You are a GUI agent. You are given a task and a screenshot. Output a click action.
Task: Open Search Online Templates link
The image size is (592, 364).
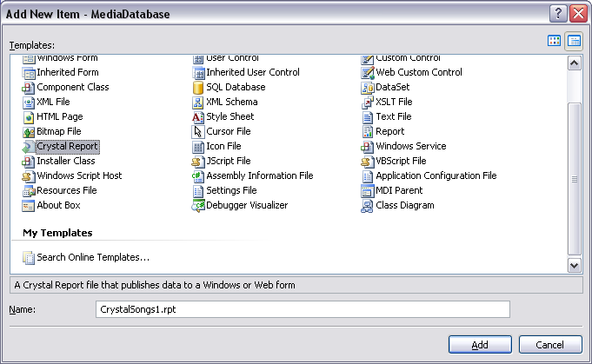[x=93, y=257]
